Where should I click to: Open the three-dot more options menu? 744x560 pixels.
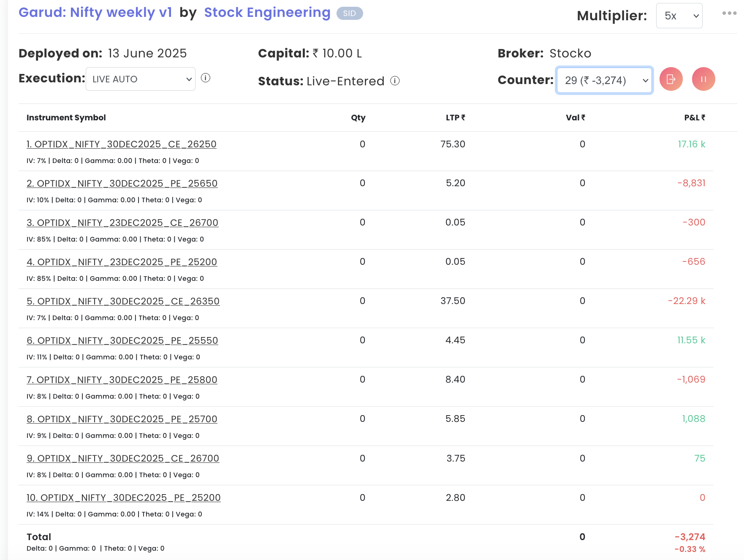[729, 13]
